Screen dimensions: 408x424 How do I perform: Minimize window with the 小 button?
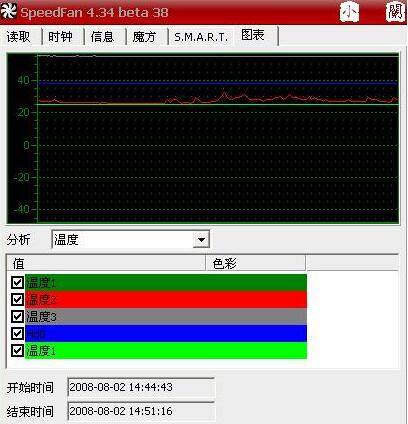[x=349, y=12]
